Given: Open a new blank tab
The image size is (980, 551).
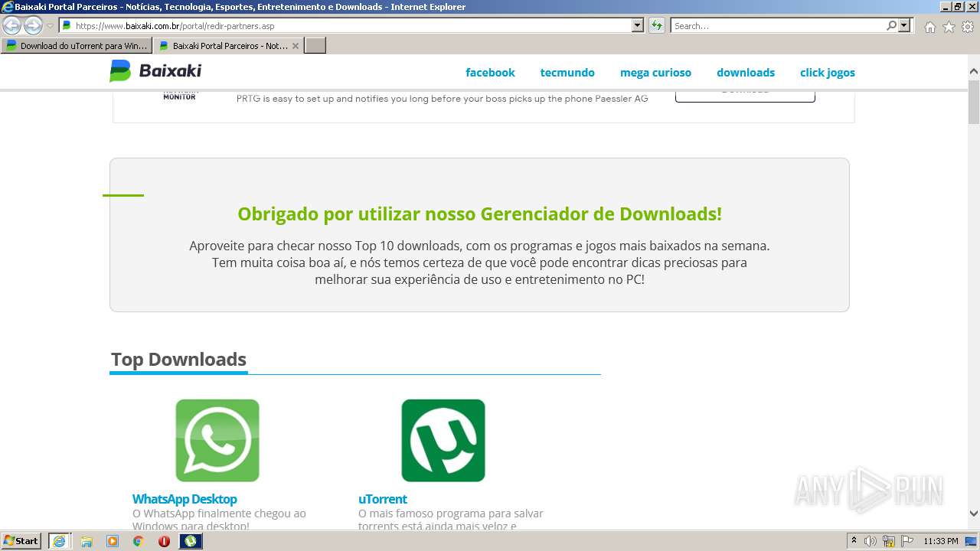Looking at the screenshot, I should (x=315, y=46).
